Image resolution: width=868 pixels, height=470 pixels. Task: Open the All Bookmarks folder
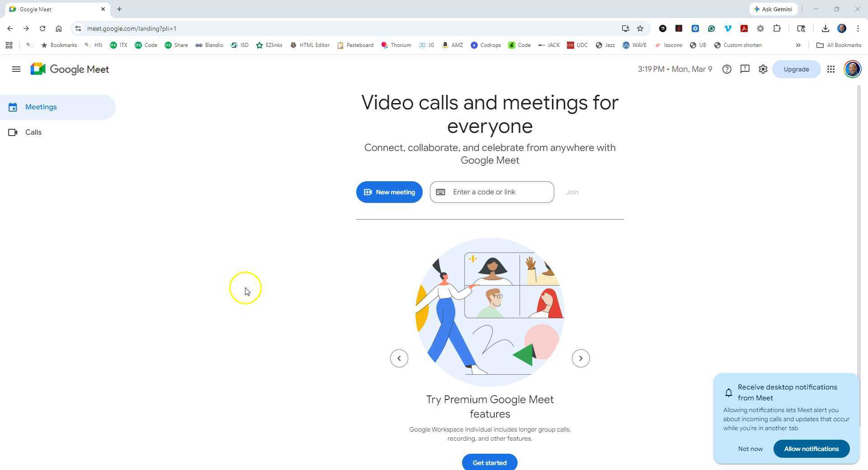[x=839, y=45]
